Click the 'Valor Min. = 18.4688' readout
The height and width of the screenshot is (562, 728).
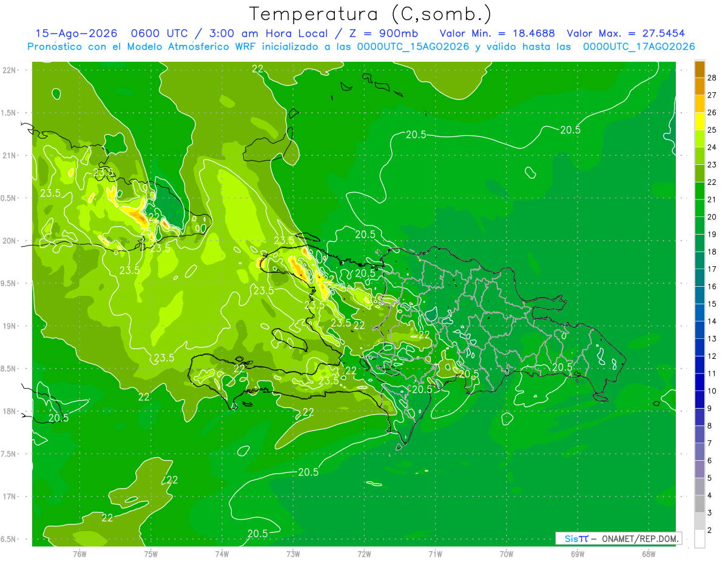point(497,33)
